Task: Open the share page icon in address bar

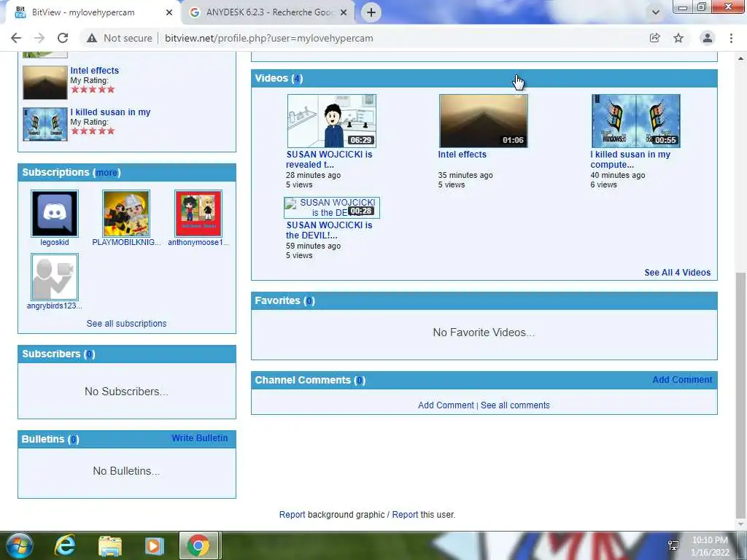Action: [654, 38]
